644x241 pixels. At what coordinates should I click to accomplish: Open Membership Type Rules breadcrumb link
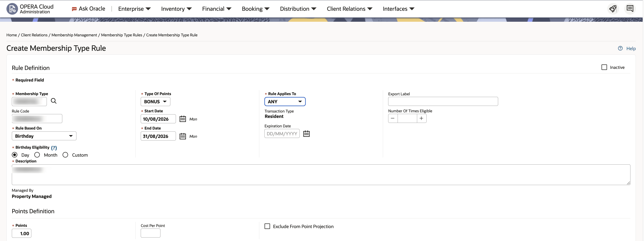tap(122, 35)
